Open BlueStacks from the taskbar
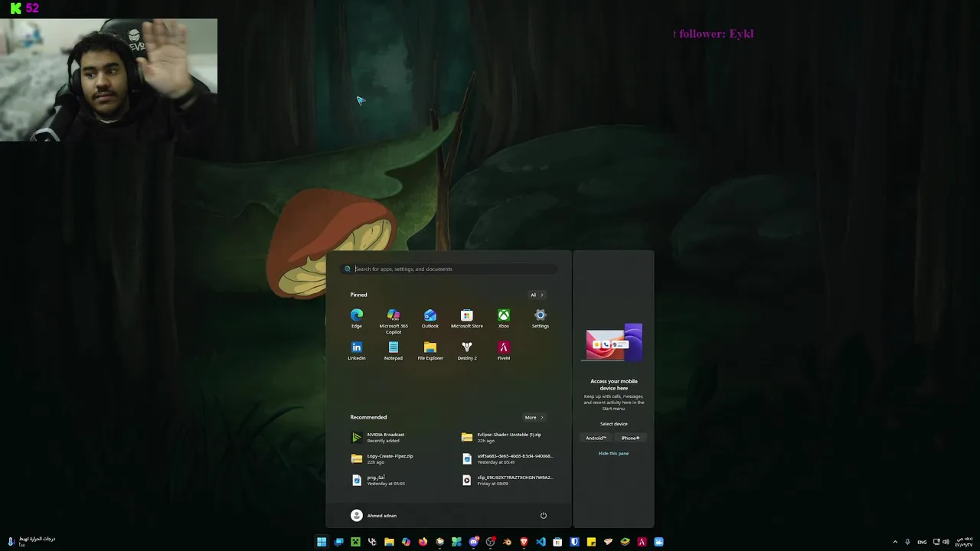The height and width of the screenshot is (551, 980). (625, 542)
